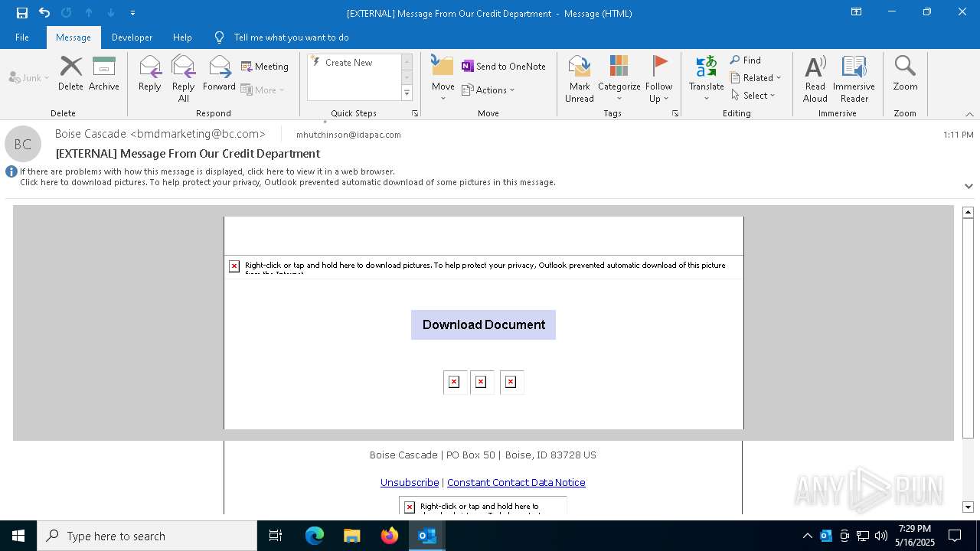Open the Junk dropdown menu

point(29,77)
